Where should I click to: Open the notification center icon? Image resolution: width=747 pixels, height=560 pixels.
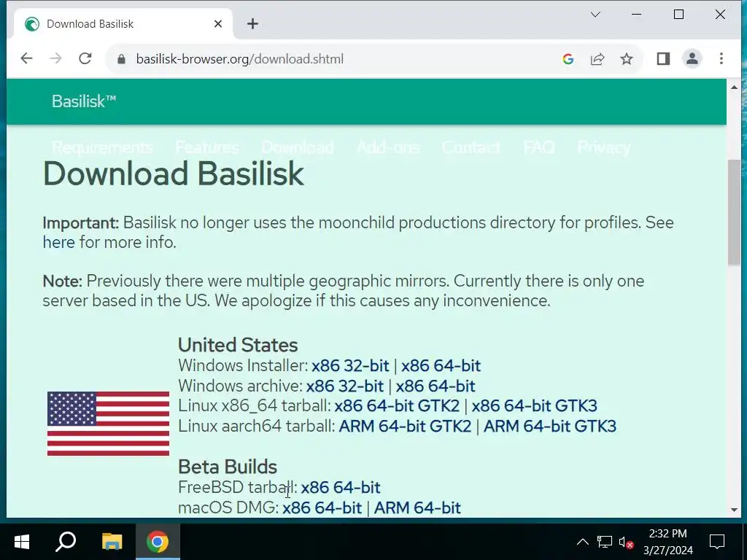coord(717,542)
